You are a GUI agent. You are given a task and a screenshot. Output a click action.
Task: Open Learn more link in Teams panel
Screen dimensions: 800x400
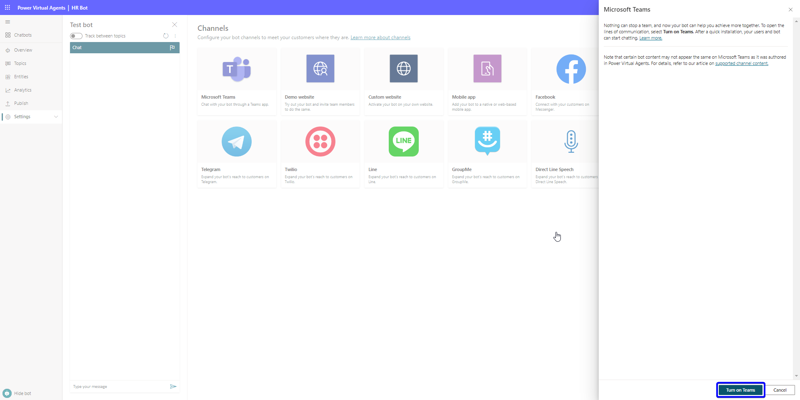tap(651, 38)
